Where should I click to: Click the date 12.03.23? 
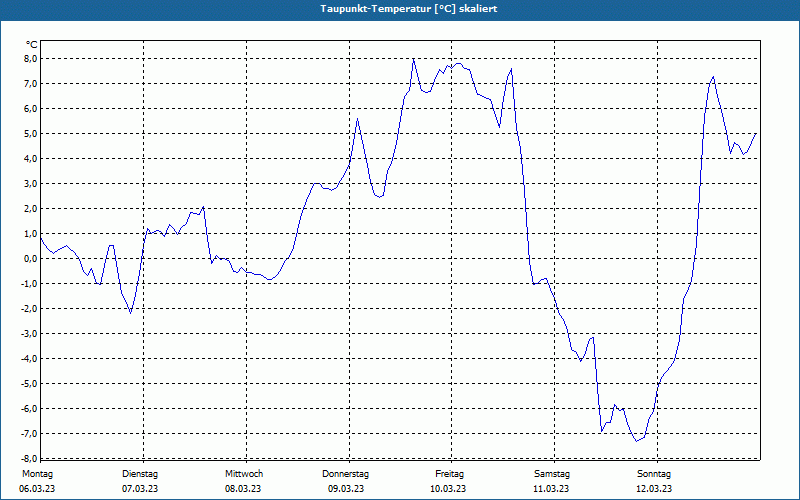pyautogui.click(x=654, y=489)
